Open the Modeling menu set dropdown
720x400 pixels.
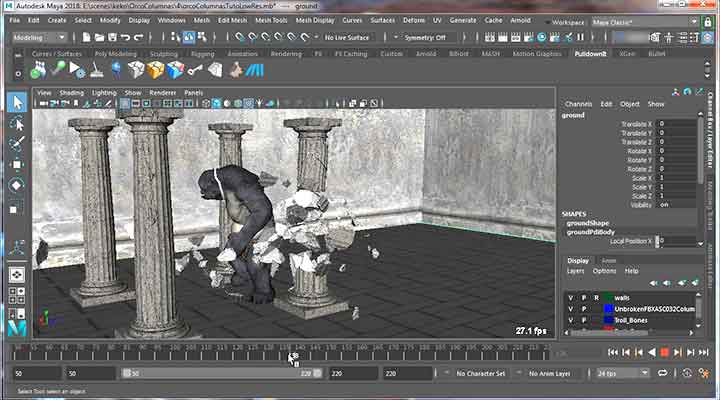pos(40,36)
